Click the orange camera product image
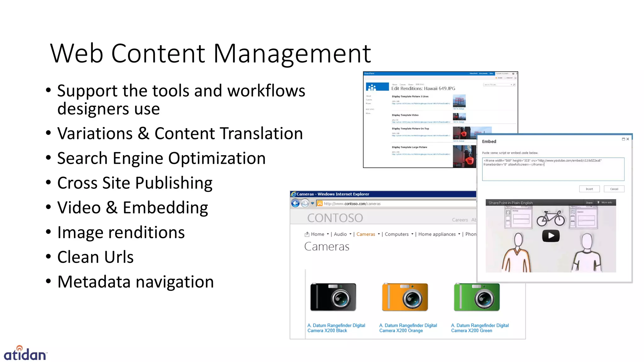Image resolution: width=644 pixels, height=362 pixels. pos(405,297)
